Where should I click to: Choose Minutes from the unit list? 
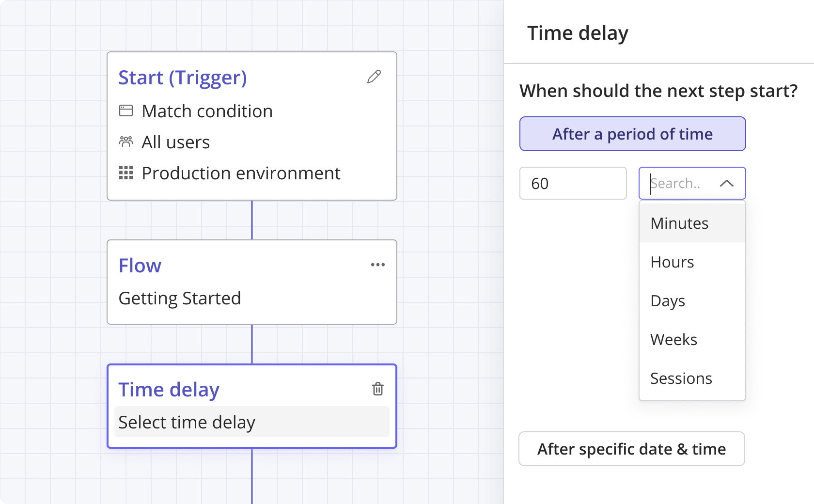coord(679,223)
